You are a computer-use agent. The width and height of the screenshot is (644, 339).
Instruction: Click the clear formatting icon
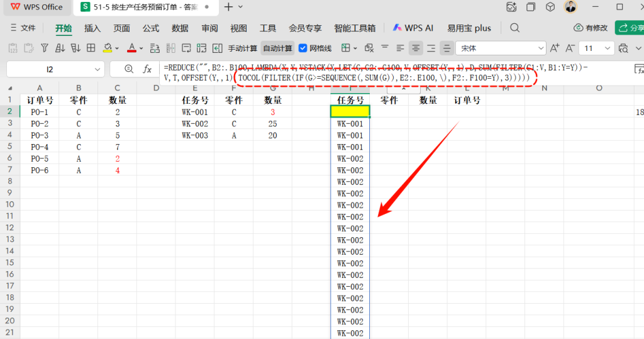[369, 48]
